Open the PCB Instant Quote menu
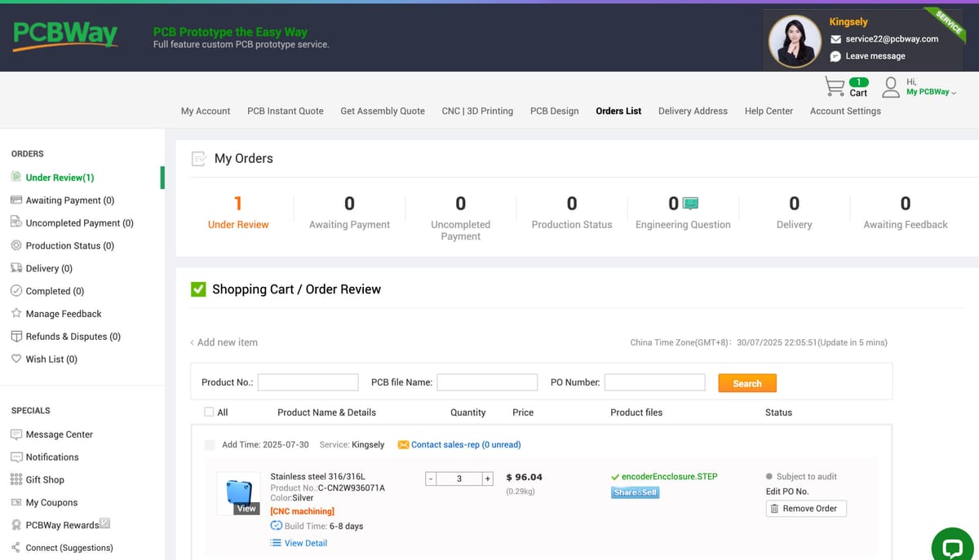Screen dimensions: 979x560 pos(286,111)
